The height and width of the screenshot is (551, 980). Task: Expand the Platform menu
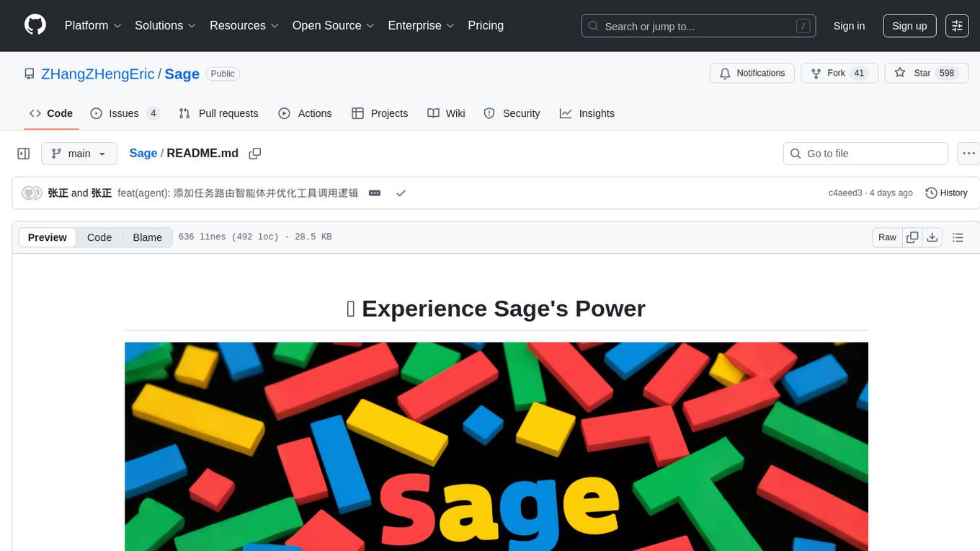click(93, 25)
